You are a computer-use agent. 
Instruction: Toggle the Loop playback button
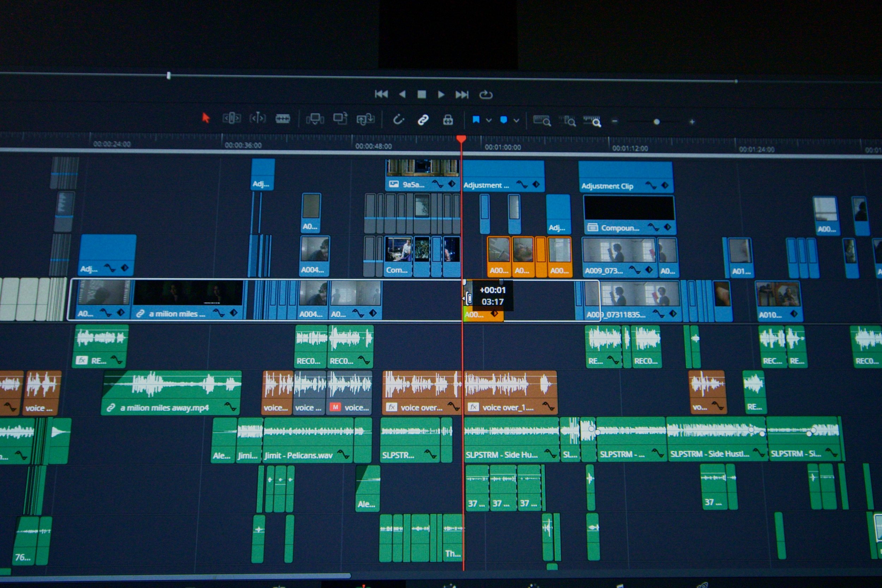pos(485,95)
